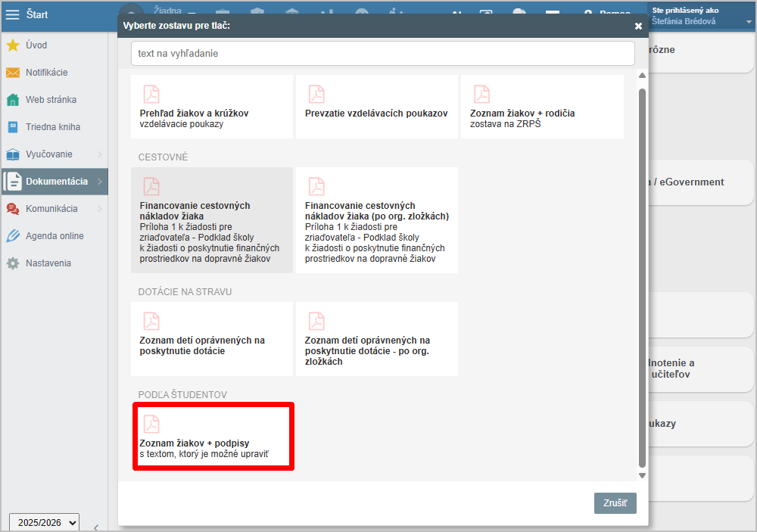The width and height of the screenshot is (757, 532).
Task: Open Zoznam žiakov + rodičia report
Action: point(541,107)
